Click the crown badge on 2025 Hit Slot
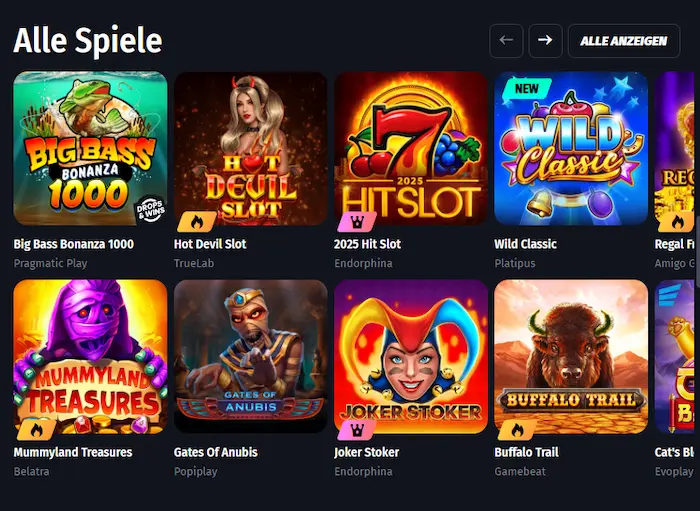700x511 pixels. 354,222
